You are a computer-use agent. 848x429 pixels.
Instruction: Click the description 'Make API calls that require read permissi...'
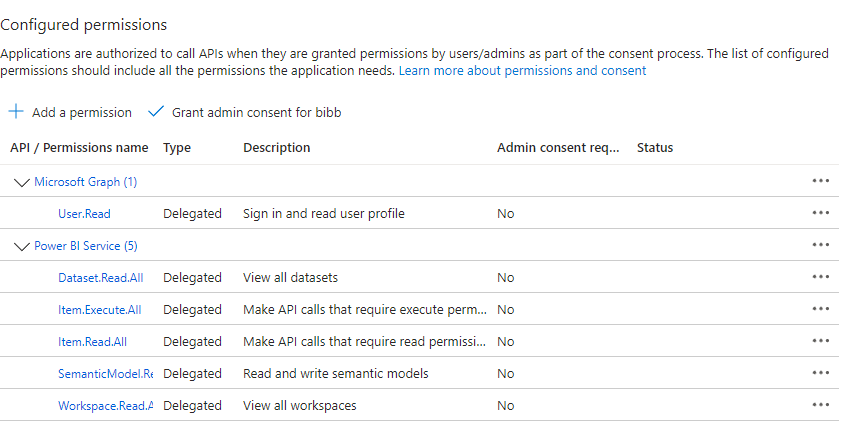coord(365,341)
